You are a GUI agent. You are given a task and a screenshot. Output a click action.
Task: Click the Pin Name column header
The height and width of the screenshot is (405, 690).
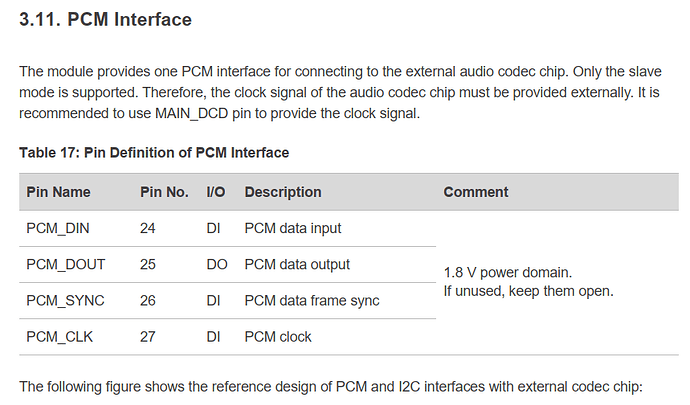click(58, 192)
